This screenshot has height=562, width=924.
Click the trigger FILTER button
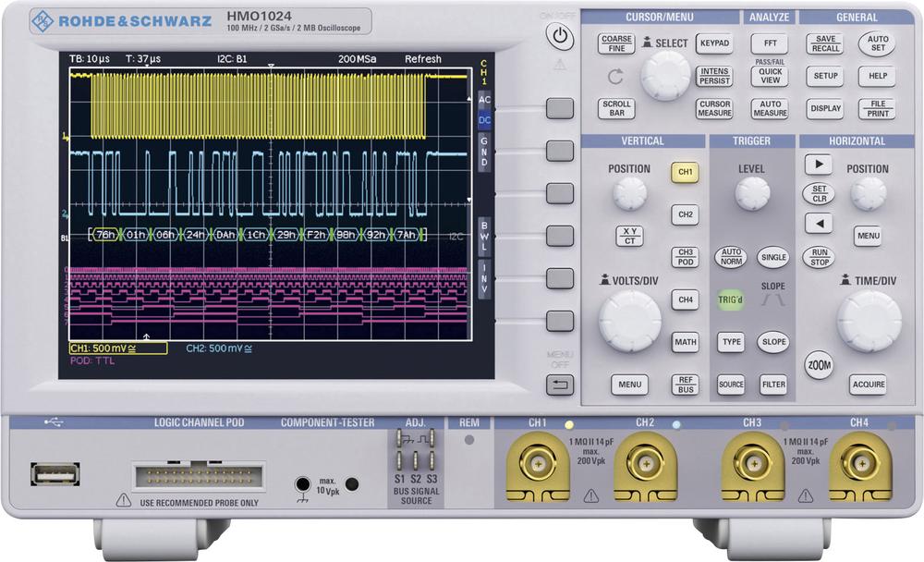773,385
